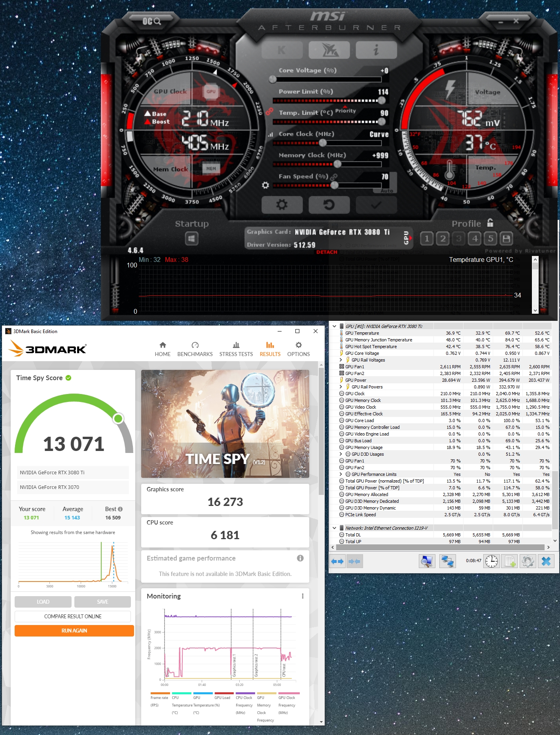The image size is (560, 735).
Task: Close HWiNFO sensors with blue X icon
Action: pos(546,561)
